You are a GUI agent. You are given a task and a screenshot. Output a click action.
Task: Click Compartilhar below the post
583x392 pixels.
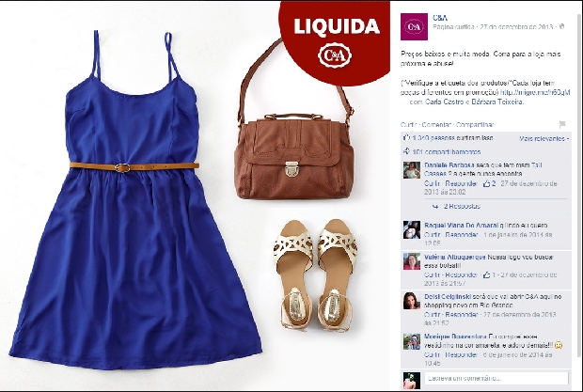[475, 124]
